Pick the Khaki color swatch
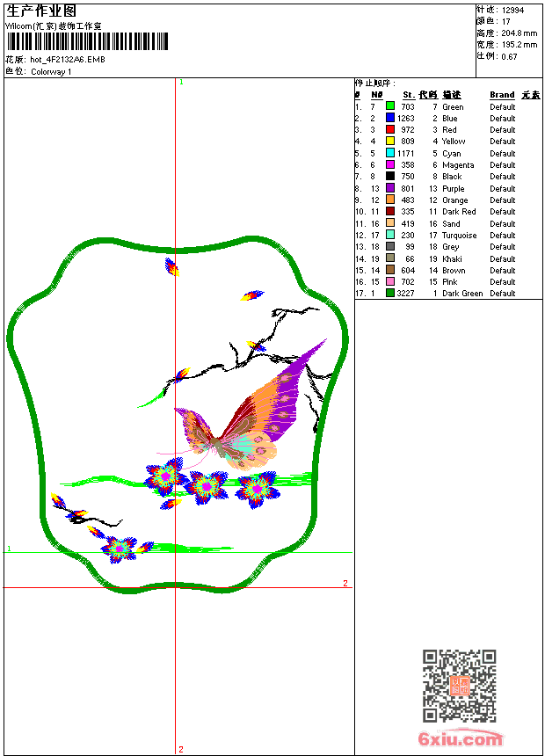 [390, 258]
